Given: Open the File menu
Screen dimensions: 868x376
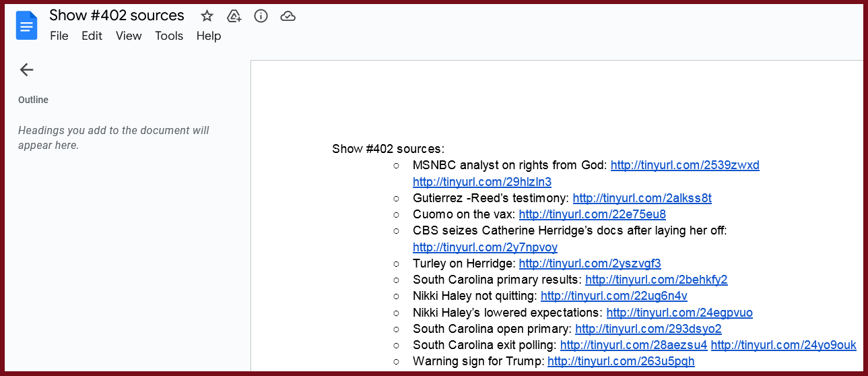Looking at the screenshot, I should click(x=59, y=36).
